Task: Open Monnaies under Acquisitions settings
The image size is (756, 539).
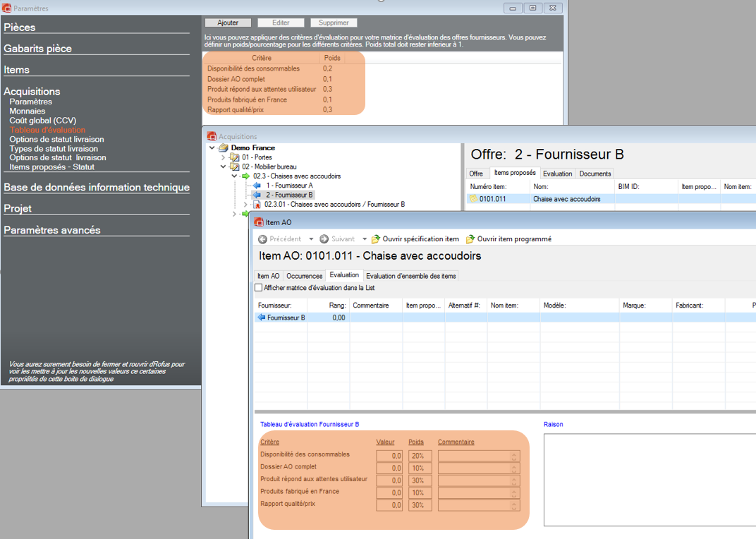Action: (28, 111)
